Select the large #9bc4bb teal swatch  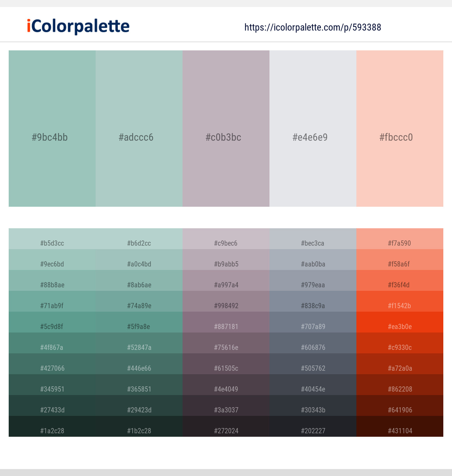point(52,129)
